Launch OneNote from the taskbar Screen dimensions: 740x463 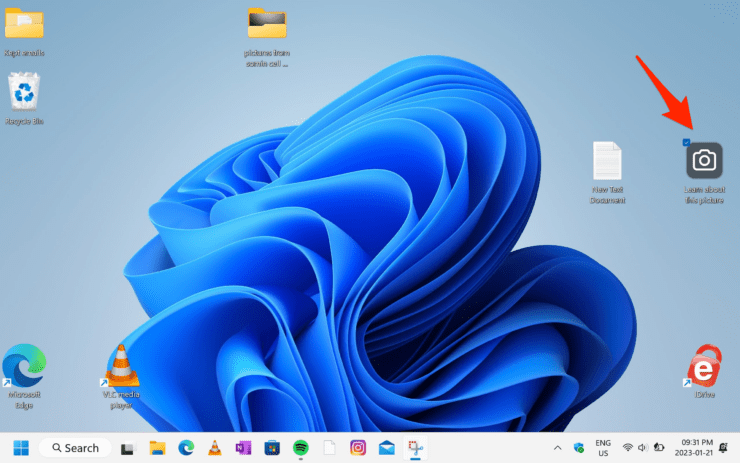[242, 447]
